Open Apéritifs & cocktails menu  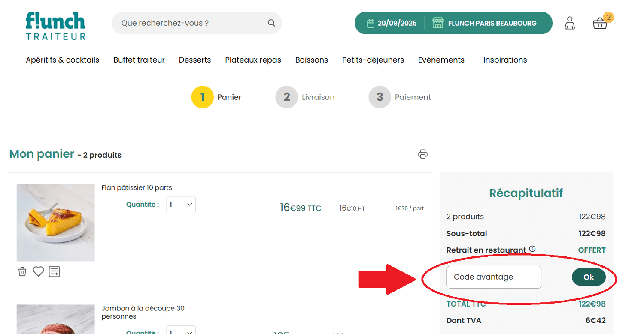click(62, 60)
